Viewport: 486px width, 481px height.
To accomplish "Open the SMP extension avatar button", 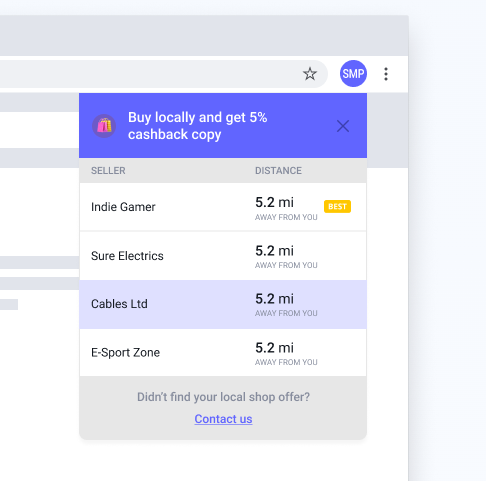I will point(353,73).
